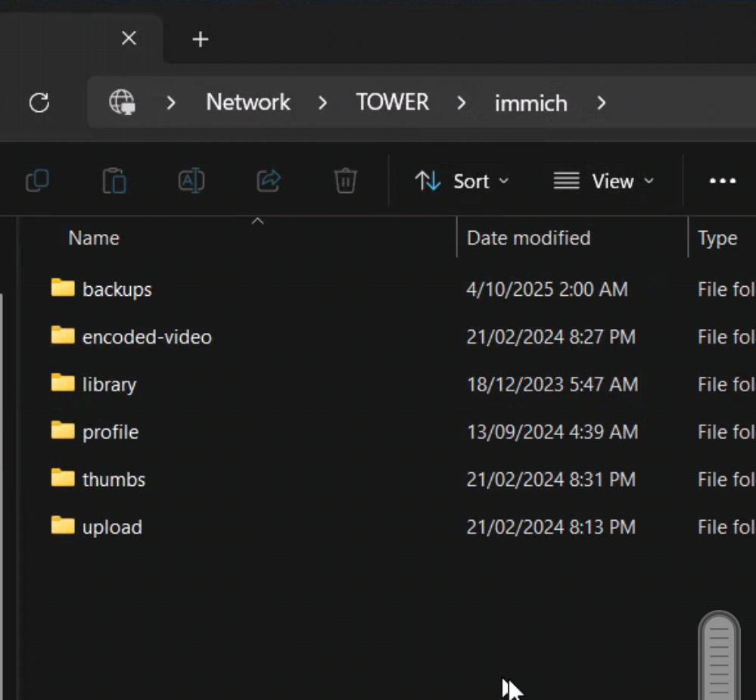The height and width of the screenshot is (700, 756).
Task: Select the thumbs folder
Action: pos(114,479)
